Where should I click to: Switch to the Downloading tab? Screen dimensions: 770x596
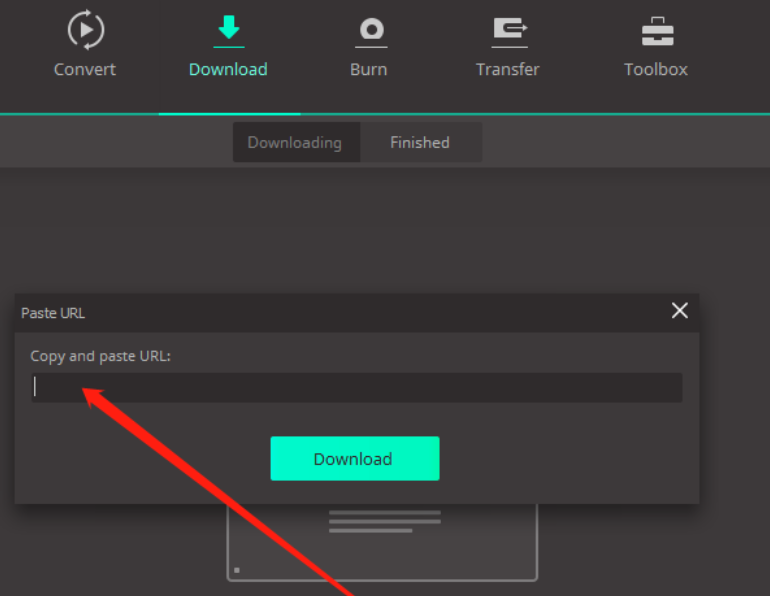[x=296, y=142]
